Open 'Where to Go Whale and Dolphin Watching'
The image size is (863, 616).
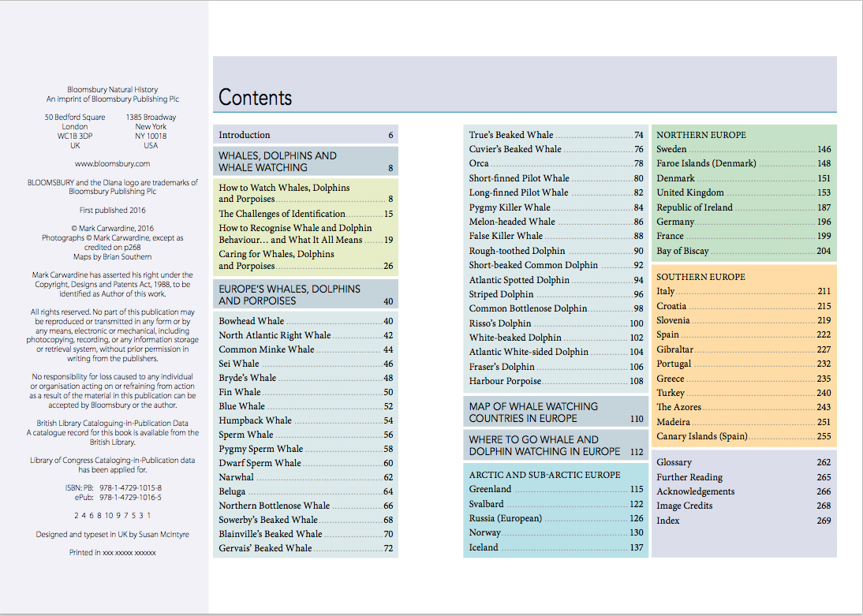click(x=556, y=446)
